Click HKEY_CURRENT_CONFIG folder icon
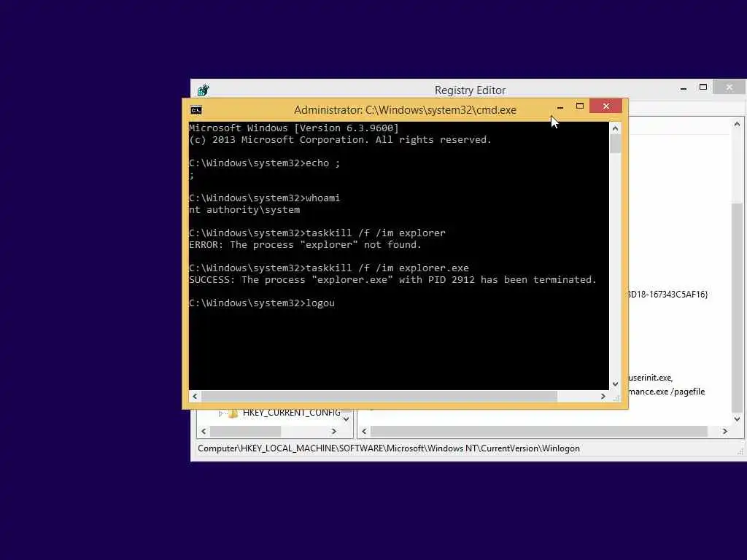Viewport: 747px width, 560px height. click(233, 413)
